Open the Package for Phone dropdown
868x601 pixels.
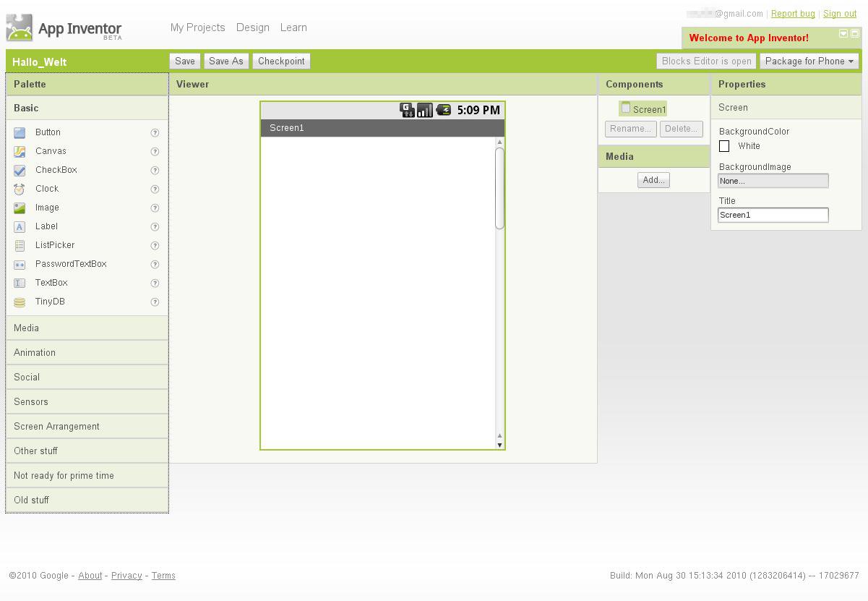pos(809,61)
